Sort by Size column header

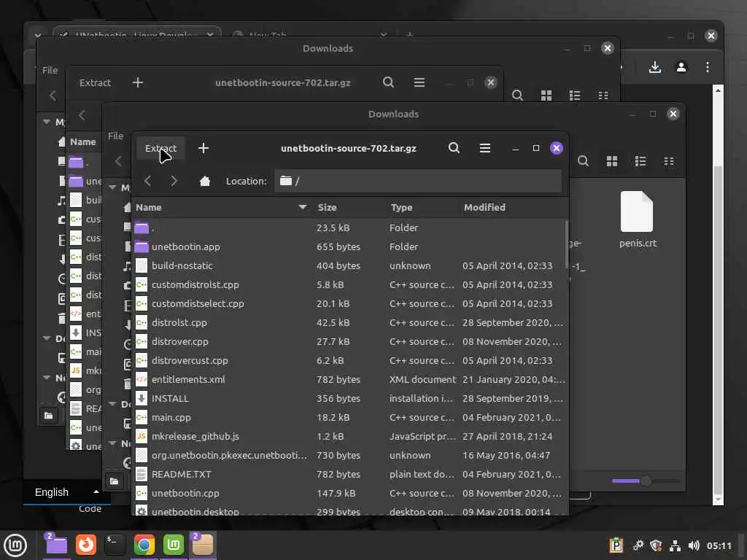pos(348,207)
